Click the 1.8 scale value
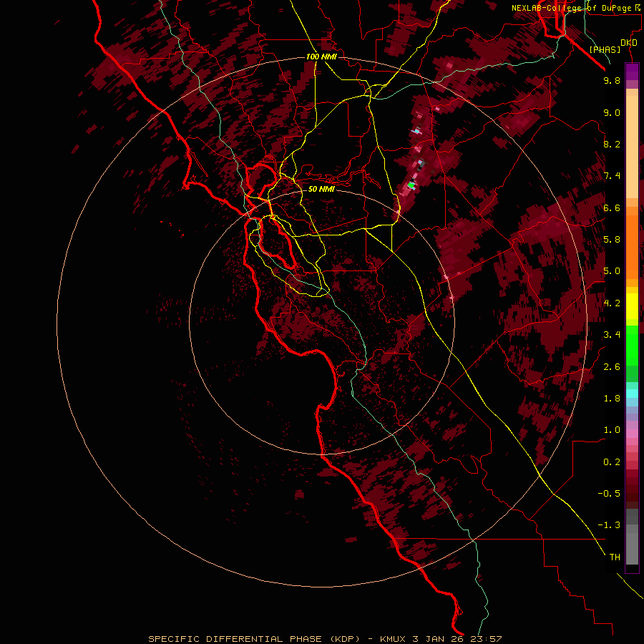 (612, 399)
